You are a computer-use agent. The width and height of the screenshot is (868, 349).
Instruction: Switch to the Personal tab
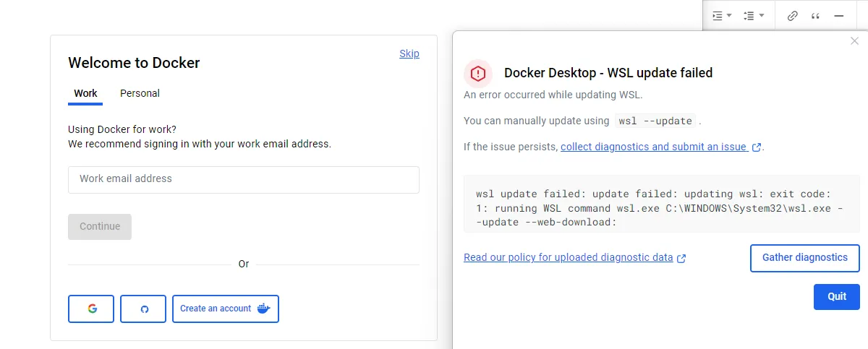click(140, 93)
